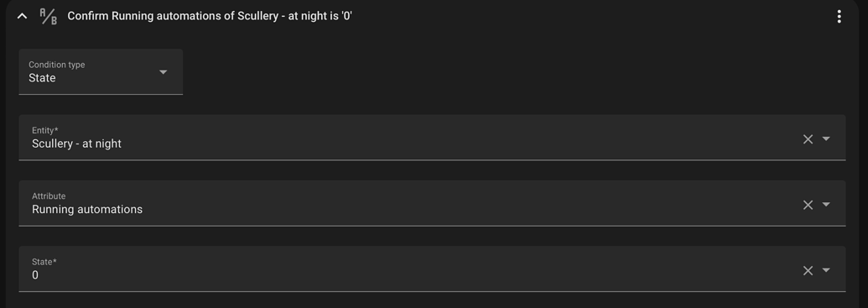
Task: Collapse the condition card with the chevron
Action: pyautogui.click(x=22, y=17)
